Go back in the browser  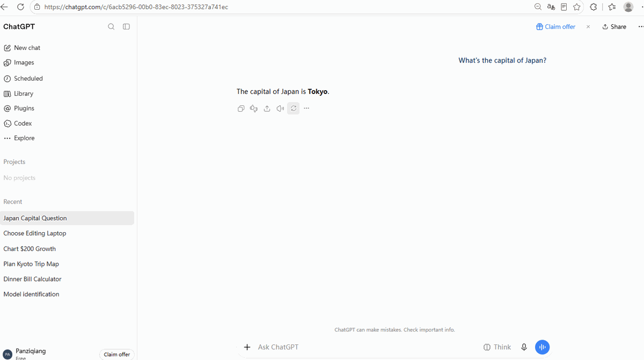tap(4, 7)
